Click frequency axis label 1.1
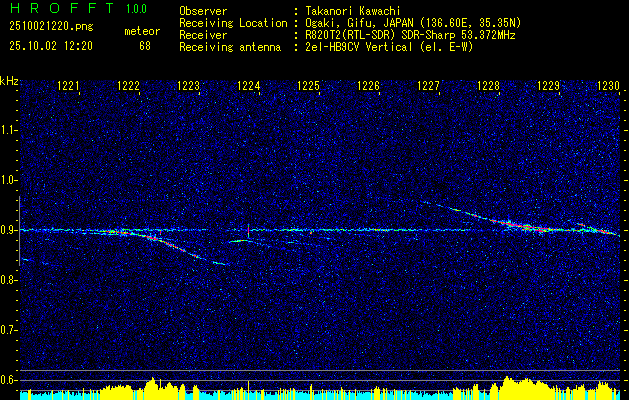The height and width of the screenshot is (400, 629). [7, 130]
